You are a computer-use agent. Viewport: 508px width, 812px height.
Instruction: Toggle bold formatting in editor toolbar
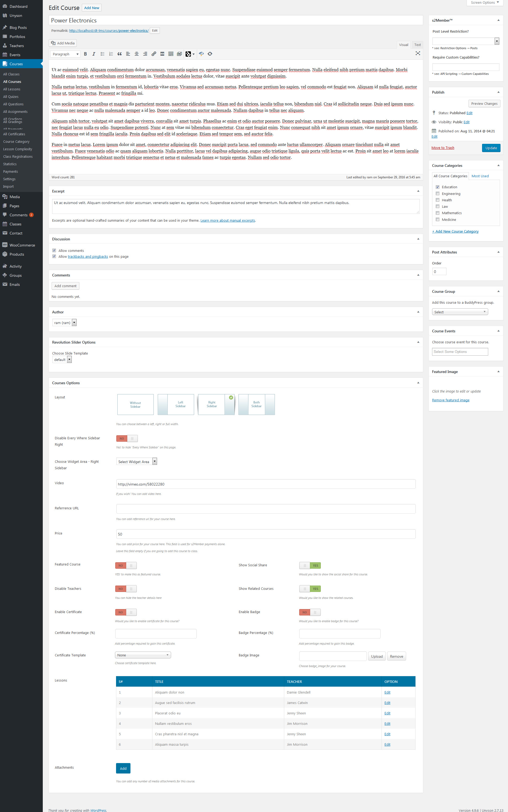85,54
